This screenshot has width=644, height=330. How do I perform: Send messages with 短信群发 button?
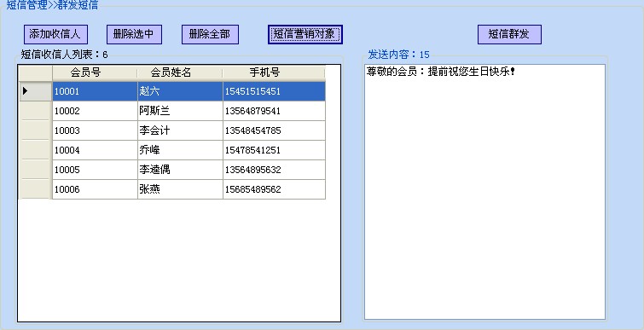tap(509, 34)
